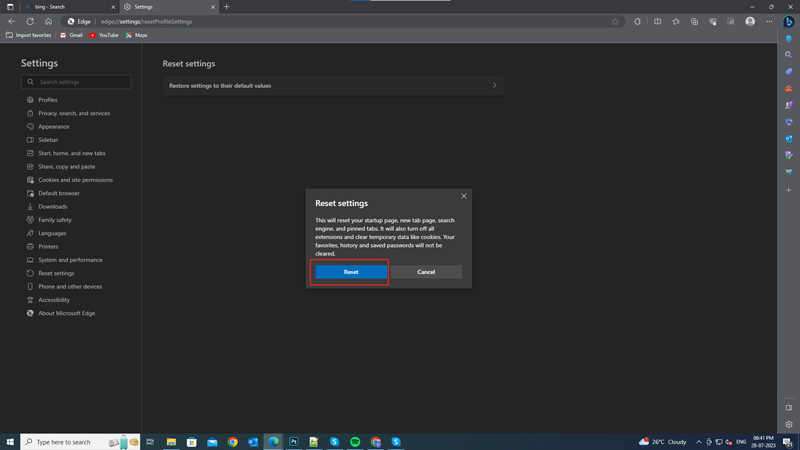800x450 pixels.
Task: Select Family safety option
Action: (55, 220)
